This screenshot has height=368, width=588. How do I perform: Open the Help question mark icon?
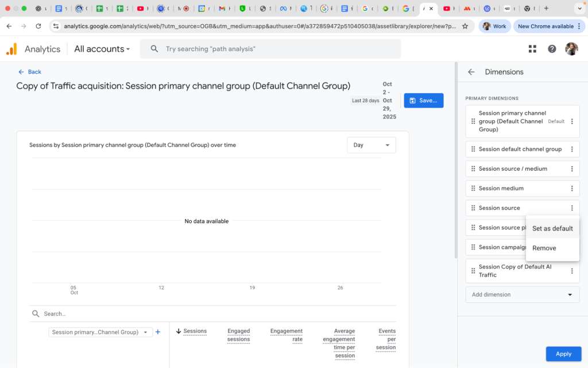point(552,49)
